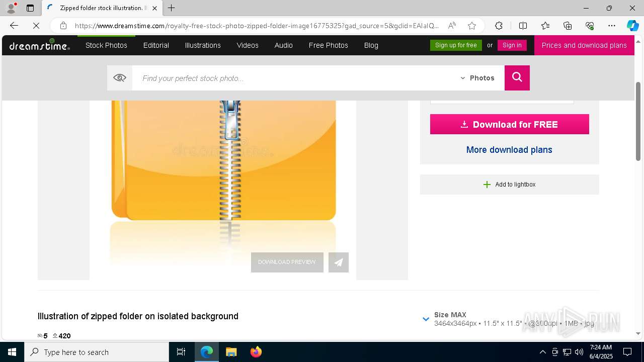Open a new tab with plus
The image size is (644, 362).
pyautogui.click(x=172, y=8)
